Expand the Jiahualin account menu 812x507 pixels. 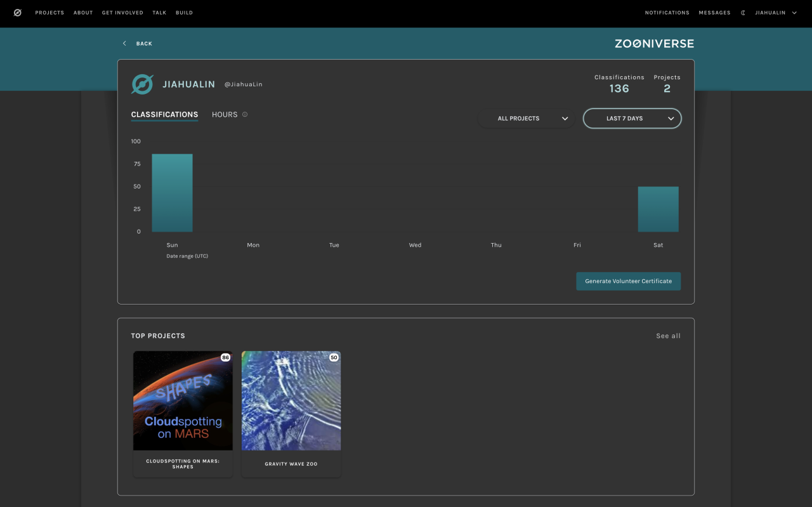click(x=776, y=13)
